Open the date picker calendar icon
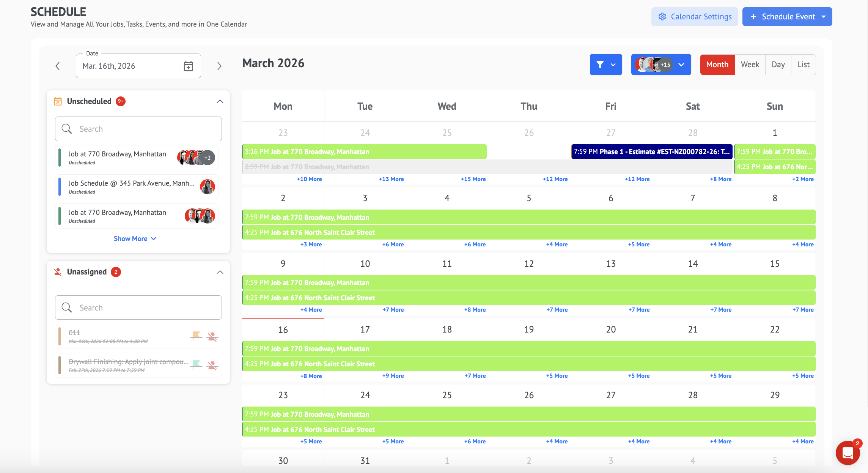The height and width of the screenshot is (473, 868). pyautogui.click(x=188, y=66)
